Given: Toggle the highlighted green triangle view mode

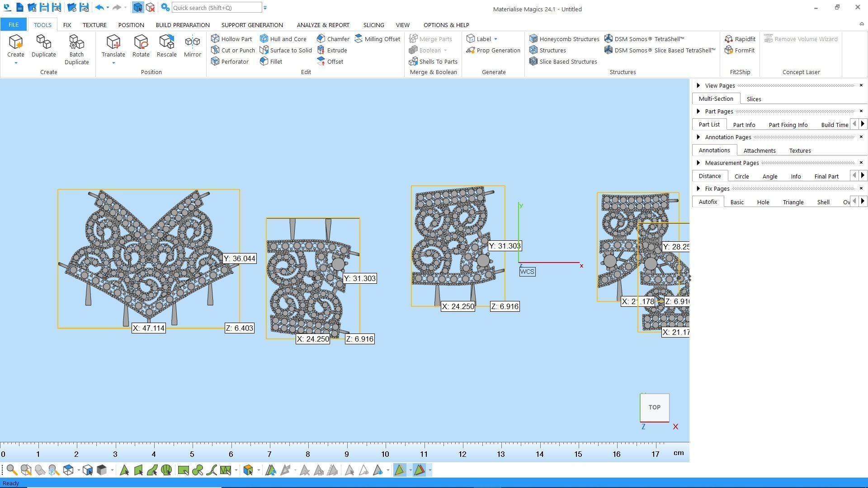Looking at the screenshot, I should (x=399, y=470).
